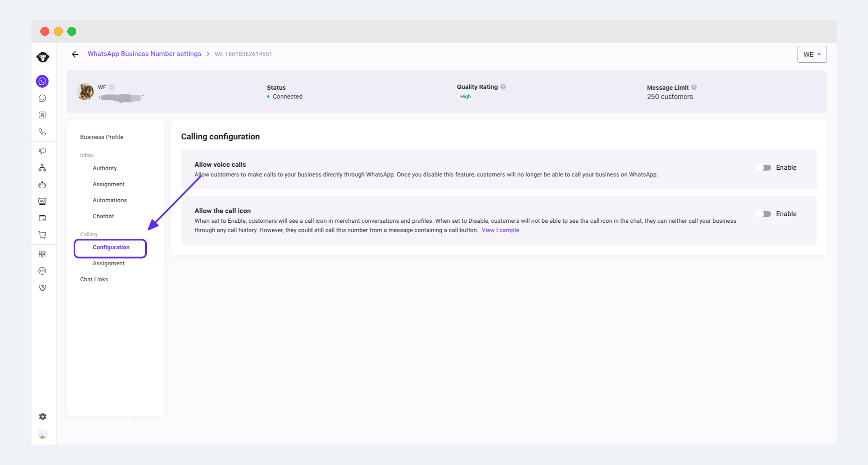Viewport: 868px width, 465px height.
Task: Open the shopping cart sidebar icon
Action: point(42,235)
